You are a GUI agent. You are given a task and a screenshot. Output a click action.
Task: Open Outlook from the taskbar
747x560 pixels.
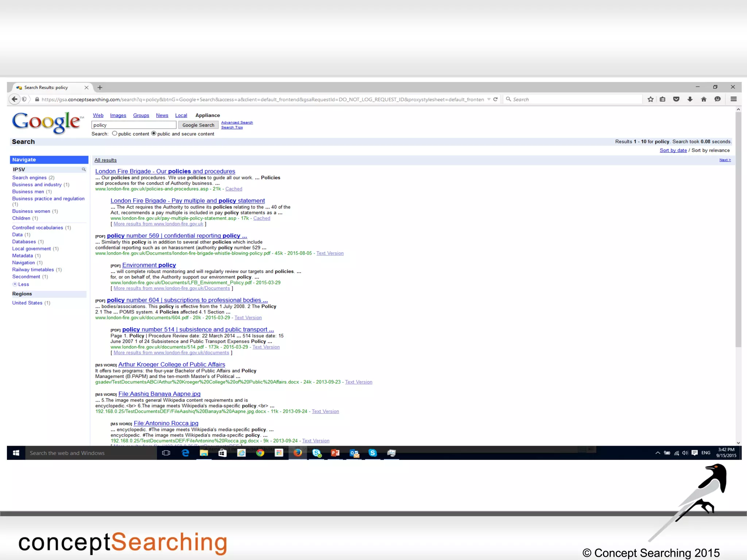coord(354,453)
